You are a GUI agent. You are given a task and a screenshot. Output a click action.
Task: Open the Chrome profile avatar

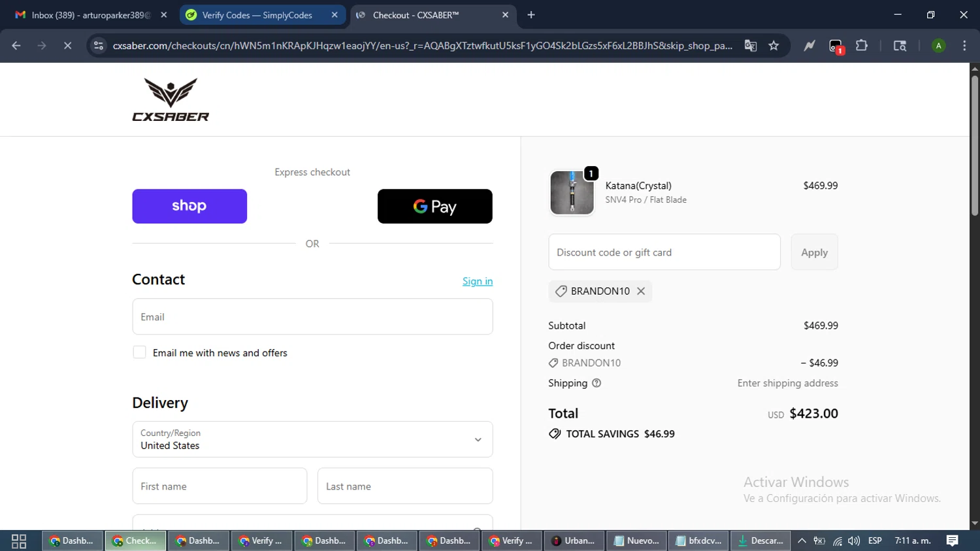938,46
